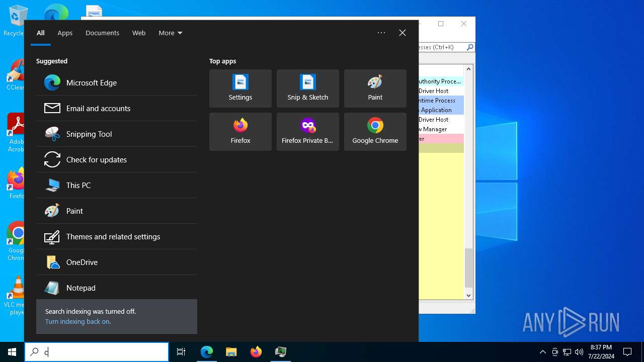This screenshot has width=644, height=362.
Task: Select 'uthority Proce...' row in background window
Action: [441, 81]
